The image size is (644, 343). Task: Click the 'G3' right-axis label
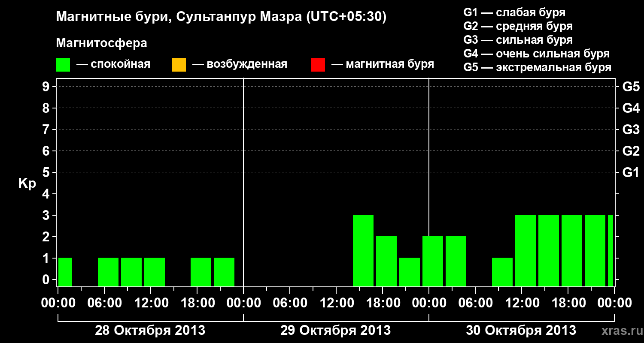tap(631, 129)
